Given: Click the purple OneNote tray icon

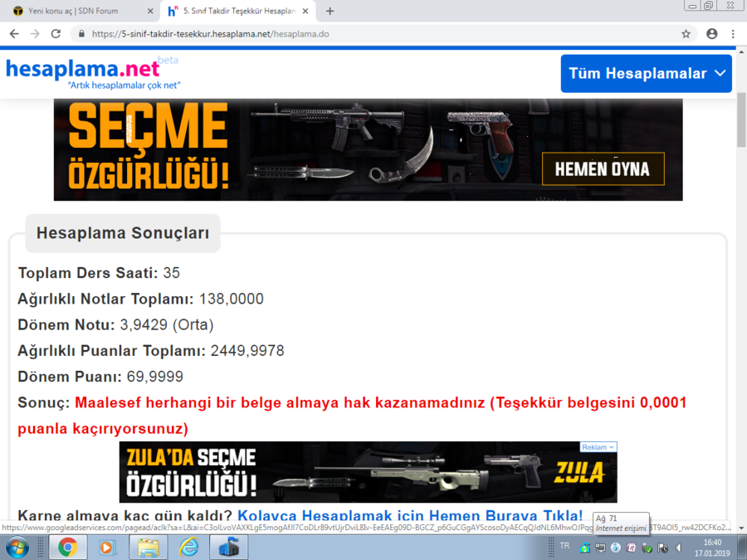Looking at the screenshot, I should pos(632,548).
